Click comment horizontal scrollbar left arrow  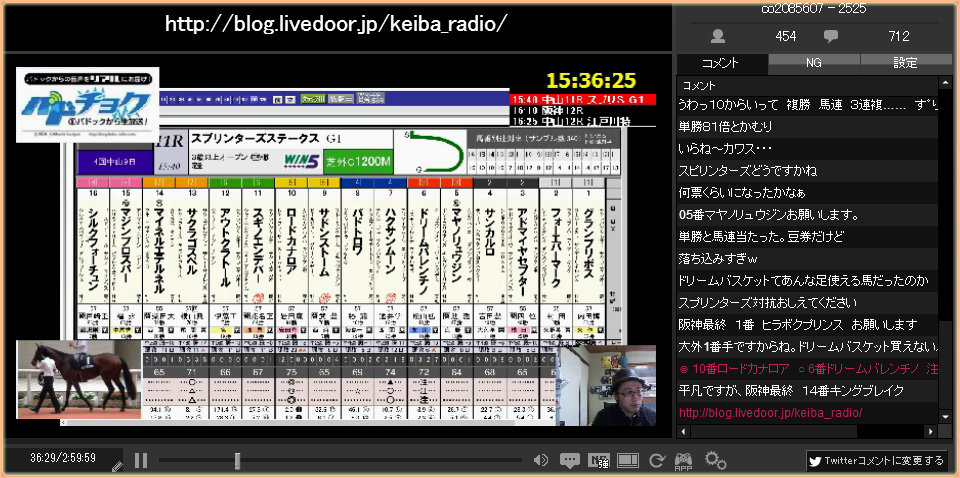click(x=684, y=431)
